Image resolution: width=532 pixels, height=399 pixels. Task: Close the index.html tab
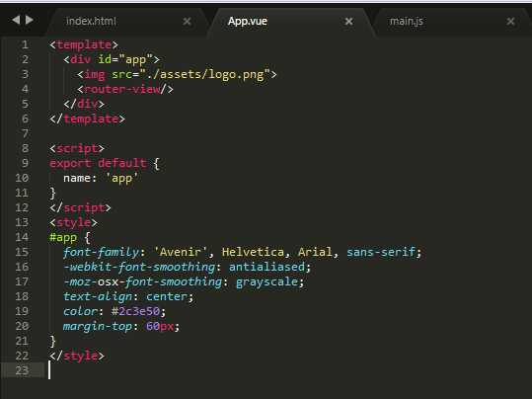(187, 22)
